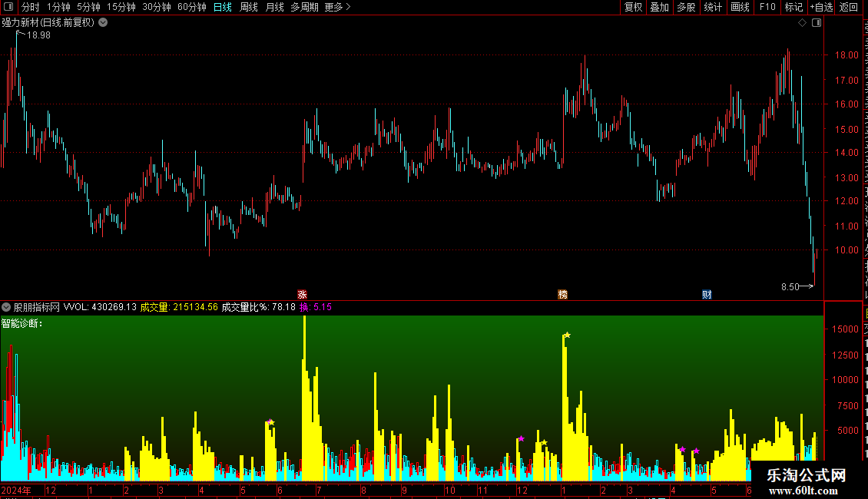Toggle the split-panel icon above the price chart

[x=817, y=23]
